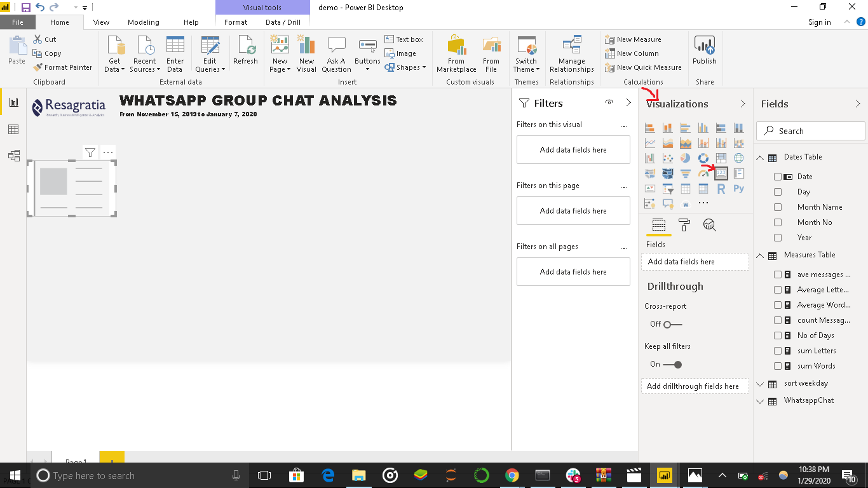Switch to the View tab
Image resolution: width=868 pixels, height=488 pixels.
pyautogui.click(x=101, y=22)
